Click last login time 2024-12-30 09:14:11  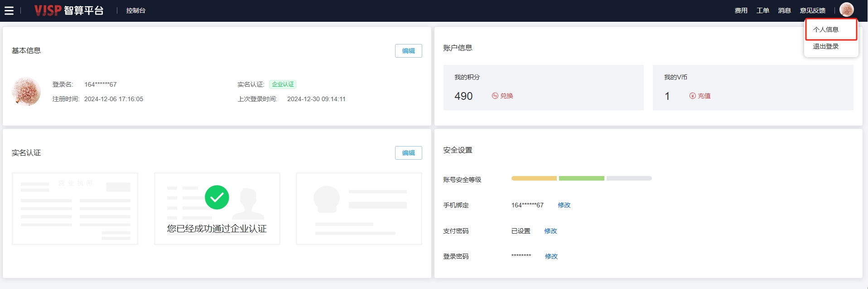pyautogui.click(x=316, y=99)
